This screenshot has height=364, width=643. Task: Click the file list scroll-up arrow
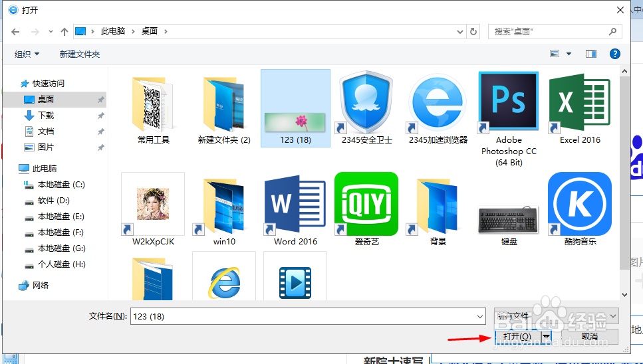tap(624, 71)
